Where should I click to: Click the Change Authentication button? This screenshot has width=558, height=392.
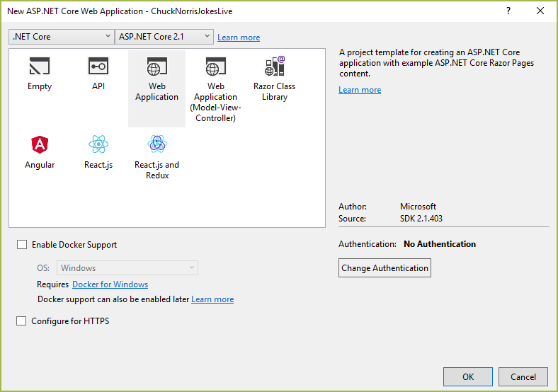[385, 268]
